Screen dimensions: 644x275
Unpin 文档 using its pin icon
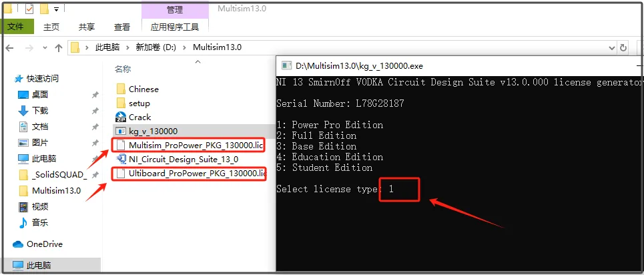[x=95, y=127]
